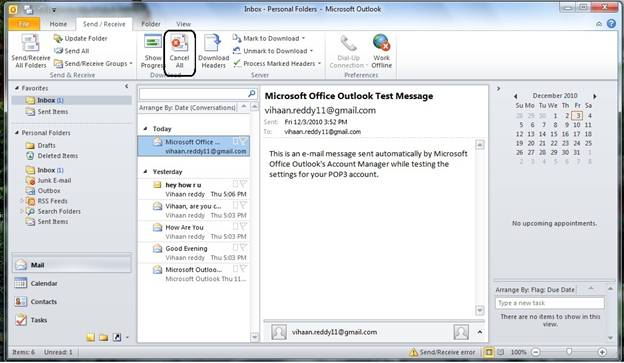This screenshot has height=363, width=624.
Task: Go to next month in calendar
Action: coord(595,96)
